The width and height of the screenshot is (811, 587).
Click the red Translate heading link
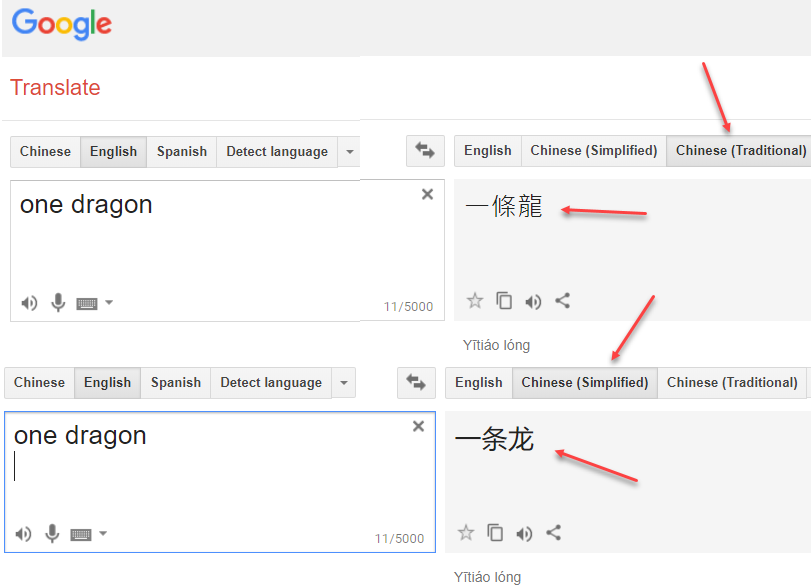[x=55, y=88]
